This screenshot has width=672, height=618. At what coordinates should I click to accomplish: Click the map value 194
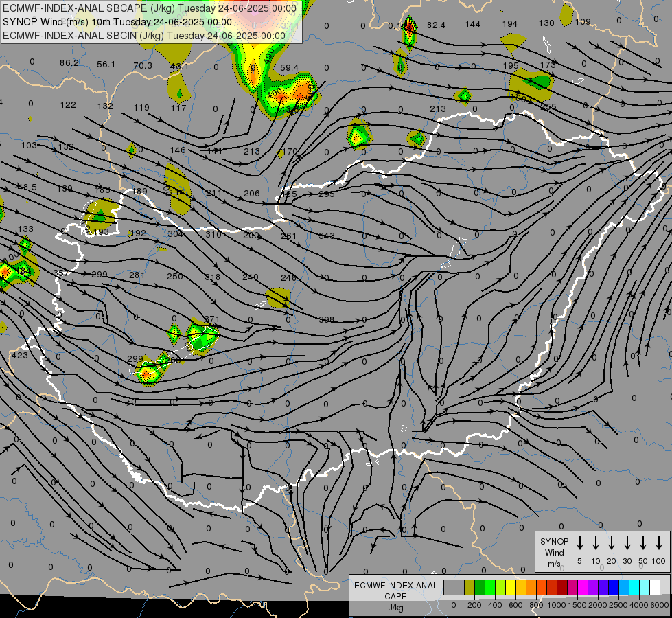tap(509, 23)
